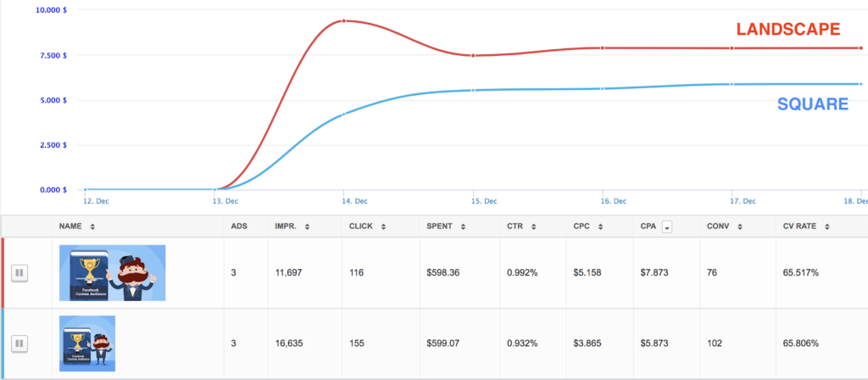Screen dimensions: 868x380
Task: Open the square ad creative thumbnail
Action: coord(87,344)
